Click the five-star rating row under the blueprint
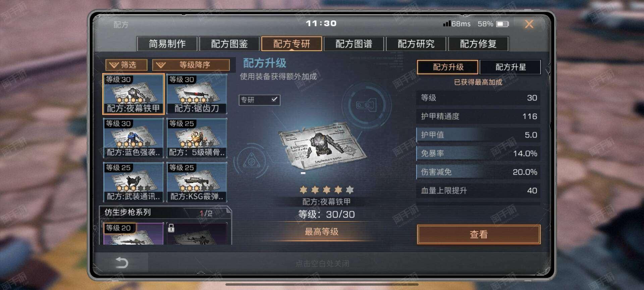 326,190
